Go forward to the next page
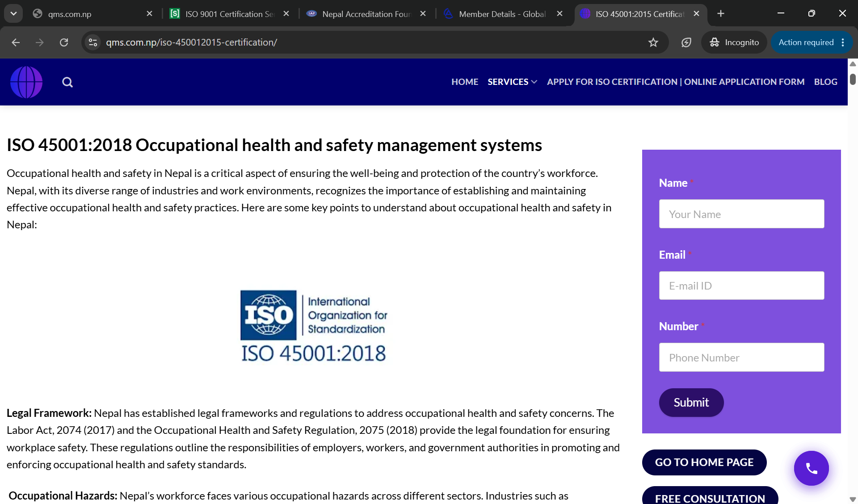Viewport: 858px width, 504px height. point(40,42)
